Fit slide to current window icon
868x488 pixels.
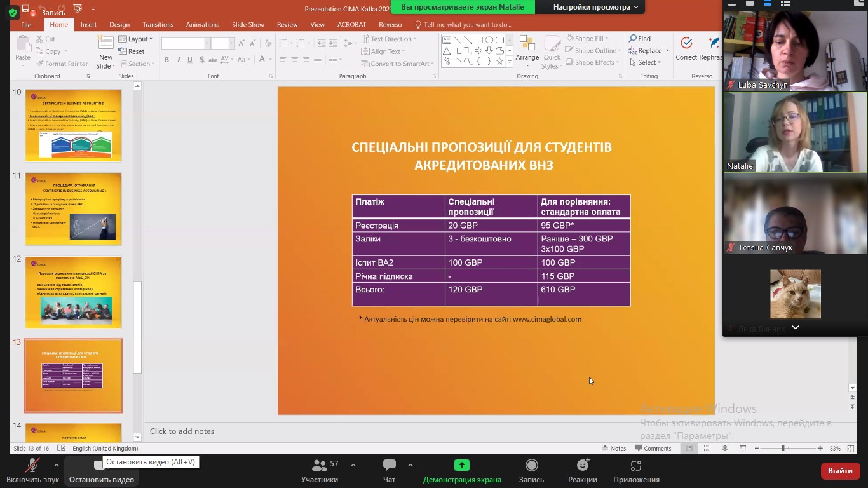click(851, 448)
